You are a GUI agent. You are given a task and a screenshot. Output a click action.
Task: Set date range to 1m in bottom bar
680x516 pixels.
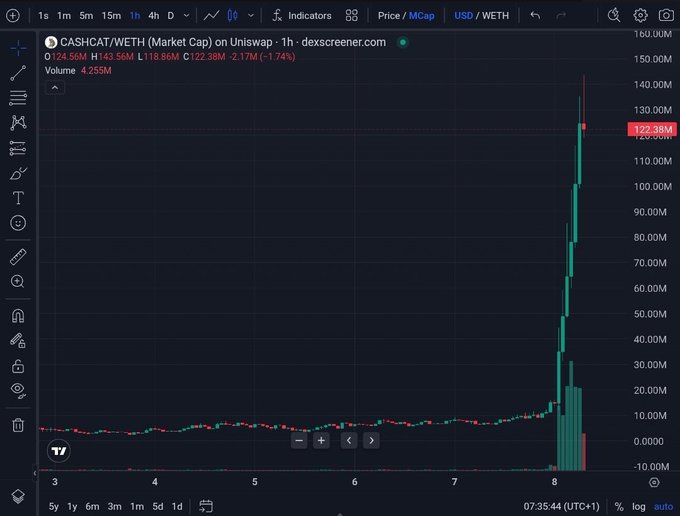coord(137,506)
